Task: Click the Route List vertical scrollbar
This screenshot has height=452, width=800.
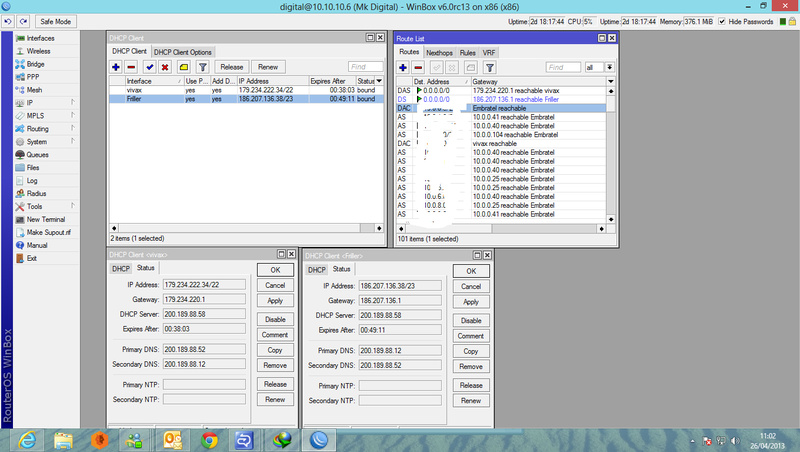Action: click(x=611, y=155)
